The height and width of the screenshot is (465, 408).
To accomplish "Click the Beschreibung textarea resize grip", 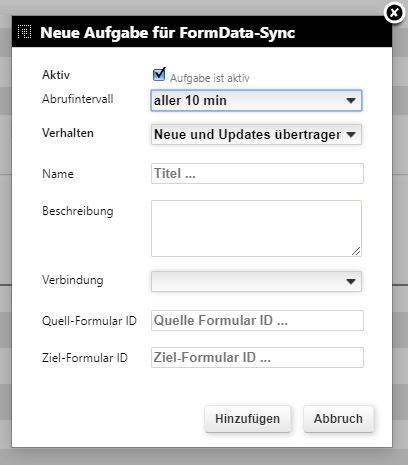I will [x=356, y=251].
